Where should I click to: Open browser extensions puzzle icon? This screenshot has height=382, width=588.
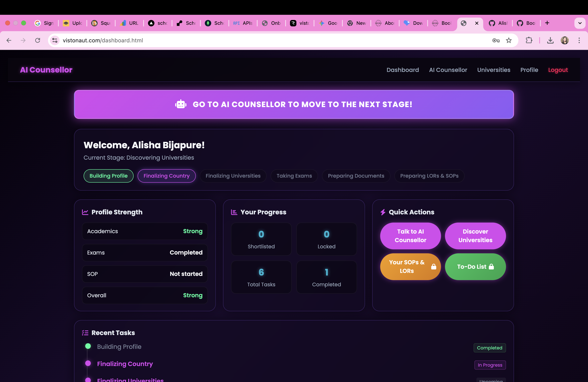529,40
